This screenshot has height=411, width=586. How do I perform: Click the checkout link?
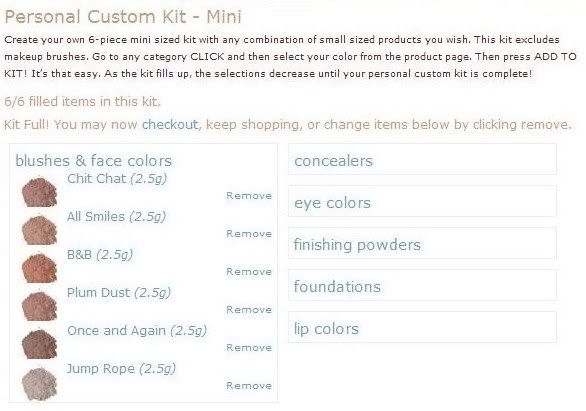click(x=170, y=125)
